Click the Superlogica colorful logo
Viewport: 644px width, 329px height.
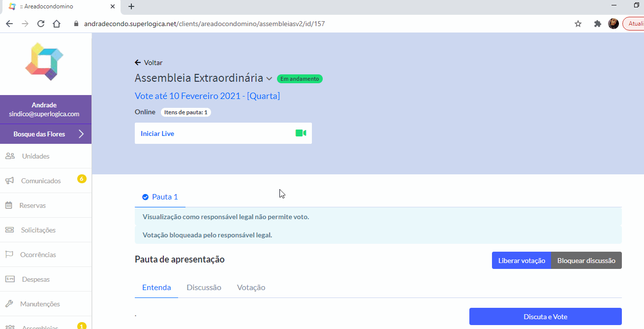[x=44, y=61]
